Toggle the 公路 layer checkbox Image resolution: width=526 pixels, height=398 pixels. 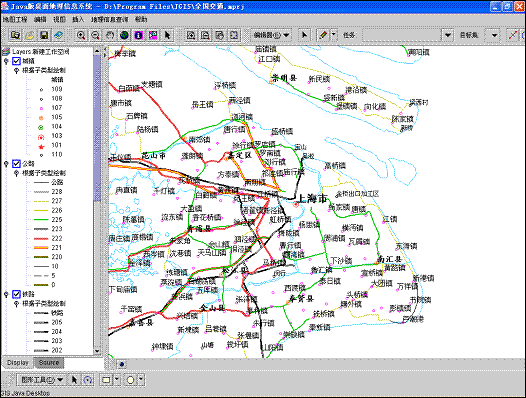point(16,164)
